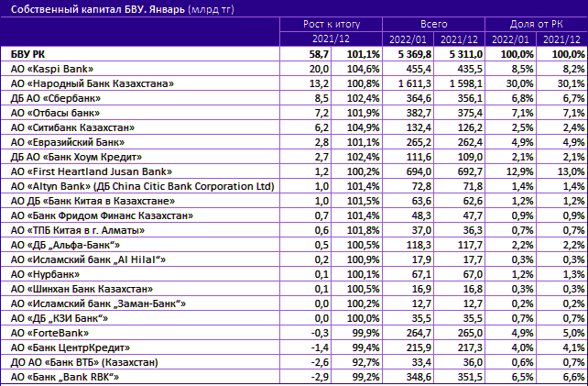The width and height of the screenshot is (588, 386).
Task: Click the title 'Собственный капитал БВУ. Январь'
Action: pyautogui.click(x=97, y=9)
